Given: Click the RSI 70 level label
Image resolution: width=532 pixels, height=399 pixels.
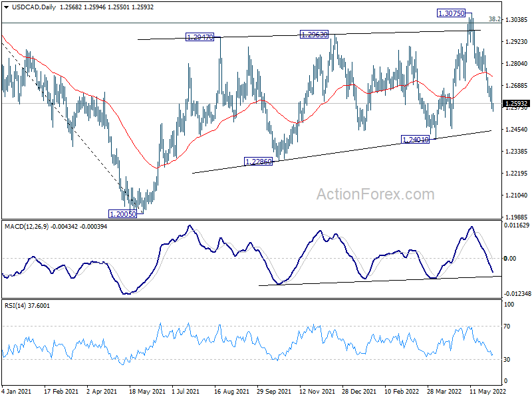Looking at the screenshot, I should click(507, 327).
